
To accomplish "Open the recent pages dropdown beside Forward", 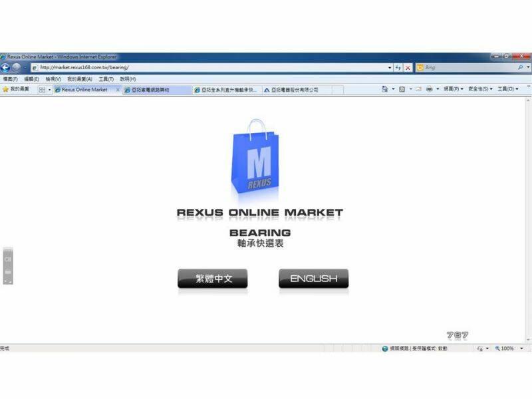I will click(x=25, y=68).
